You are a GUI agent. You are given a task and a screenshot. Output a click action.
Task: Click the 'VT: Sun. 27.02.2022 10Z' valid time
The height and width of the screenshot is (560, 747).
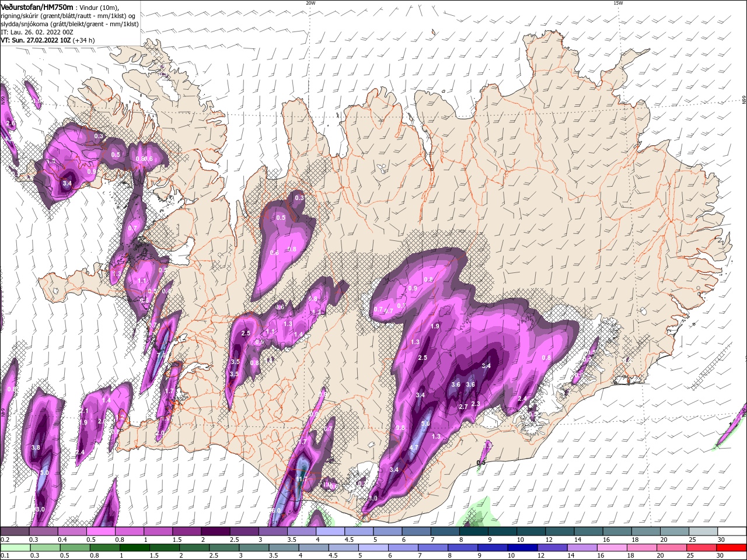coord(36,41)
